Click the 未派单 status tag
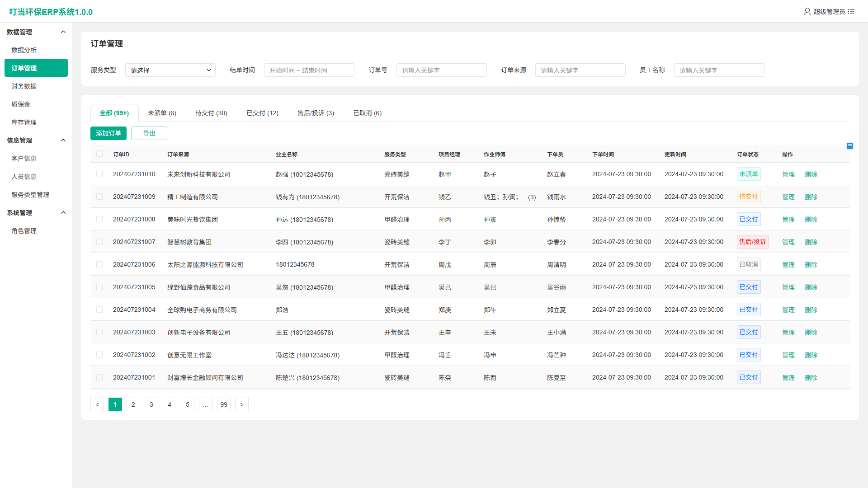The image size is (868, 488). pos(749,174)
